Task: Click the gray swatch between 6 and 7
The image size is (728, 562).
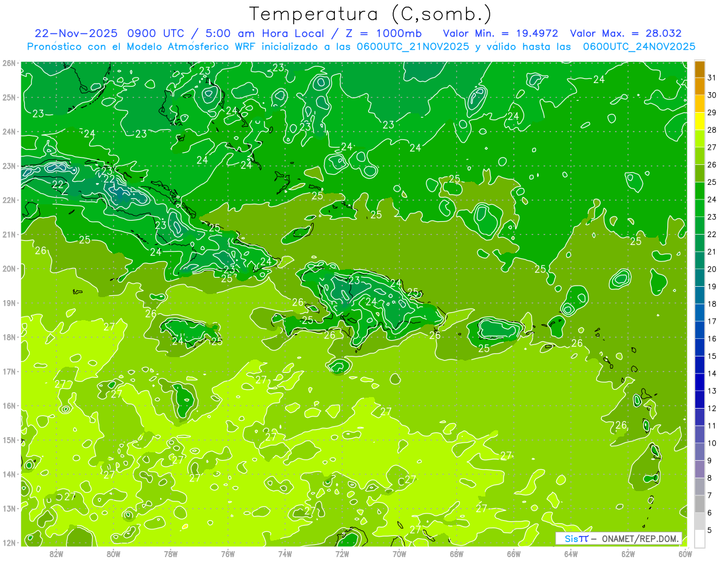Action: (699, 504)
